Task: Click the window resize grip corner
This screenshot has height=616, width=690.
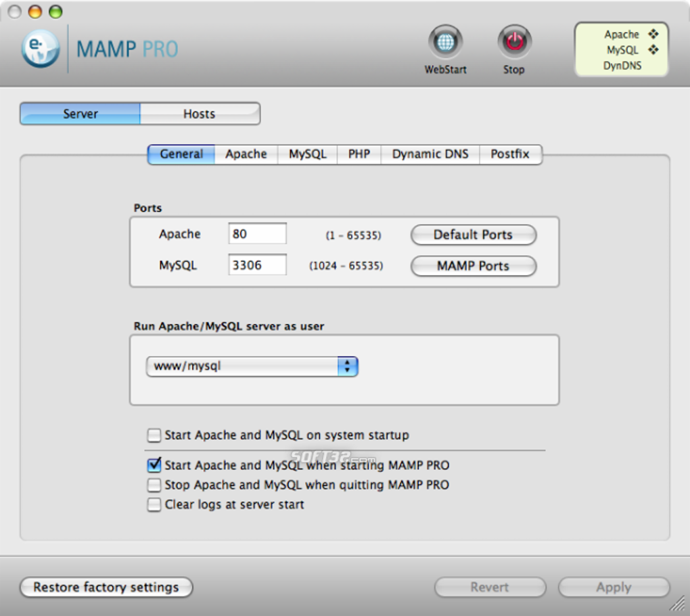Action: [678, 604]
